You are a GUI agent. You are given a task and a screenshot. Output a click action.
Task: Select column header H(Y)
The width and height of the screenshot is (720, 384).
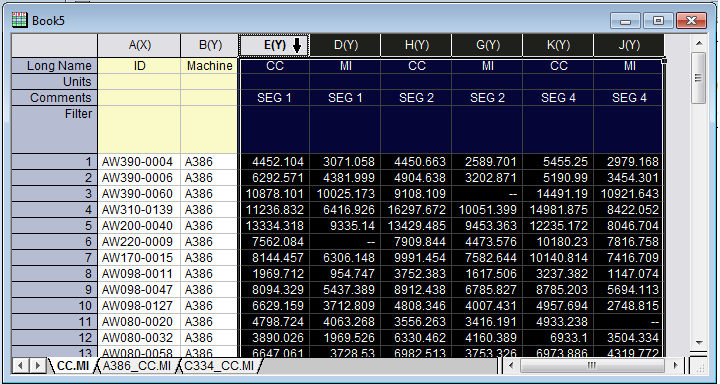pos(416,45)
